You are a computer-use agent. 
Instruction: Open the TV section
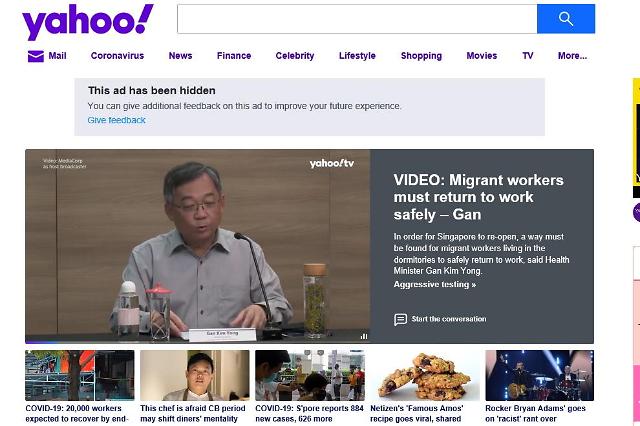pos(527,55)
